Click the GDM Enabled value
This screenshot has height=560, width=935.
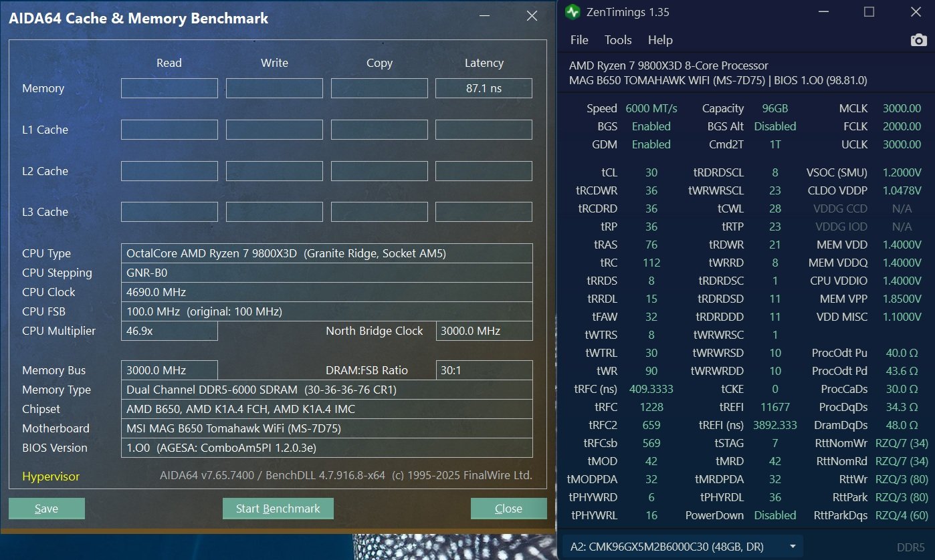[x=651, y=144]
